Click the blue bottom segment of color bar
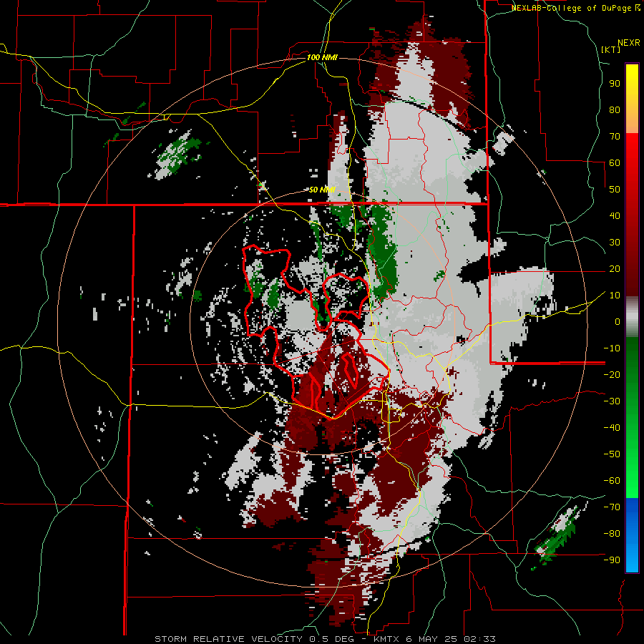The width and height of the screenshot is (644, 644). (632, 535)
